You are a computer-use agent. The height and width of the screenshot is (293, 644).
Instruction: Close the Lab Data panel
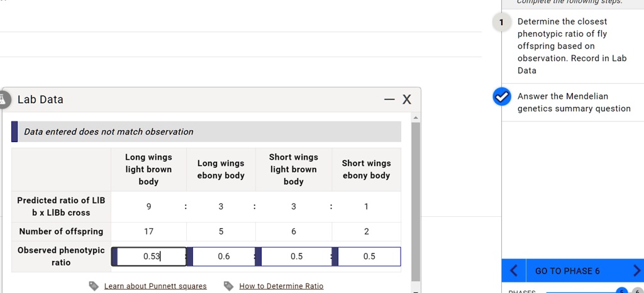(407, 100)
